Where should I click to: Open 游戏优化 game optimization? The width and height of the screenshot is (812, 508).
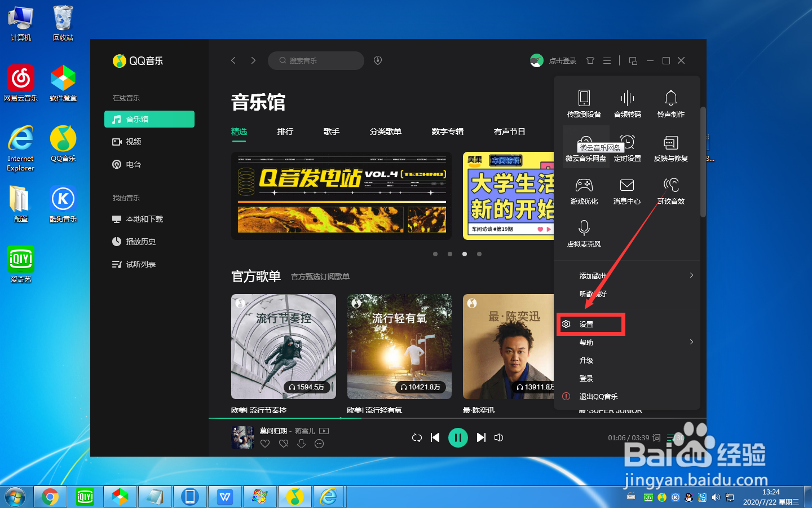click(x=584, y=191)
